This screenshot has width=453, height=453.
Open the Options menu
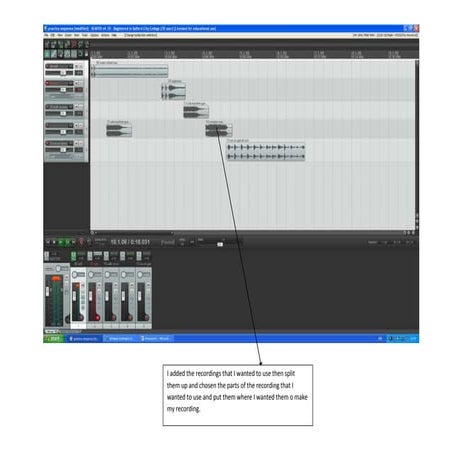pos(95,35)
